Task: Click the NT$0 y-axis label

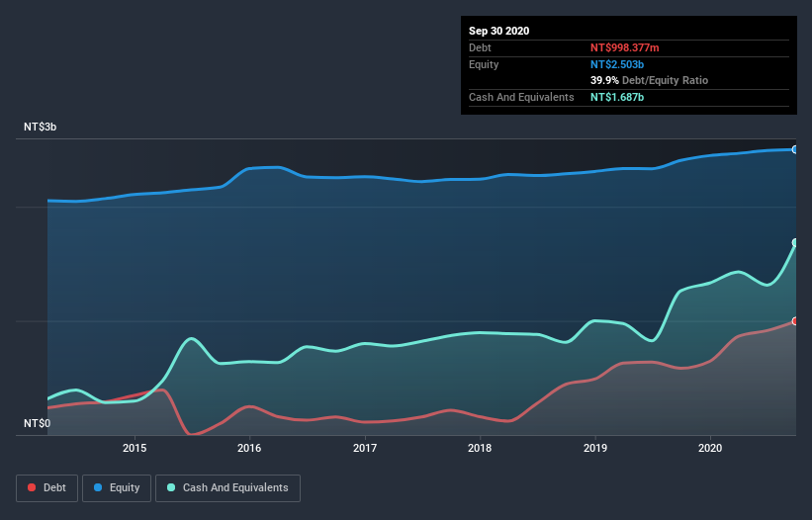Action: tap(38, 423)
